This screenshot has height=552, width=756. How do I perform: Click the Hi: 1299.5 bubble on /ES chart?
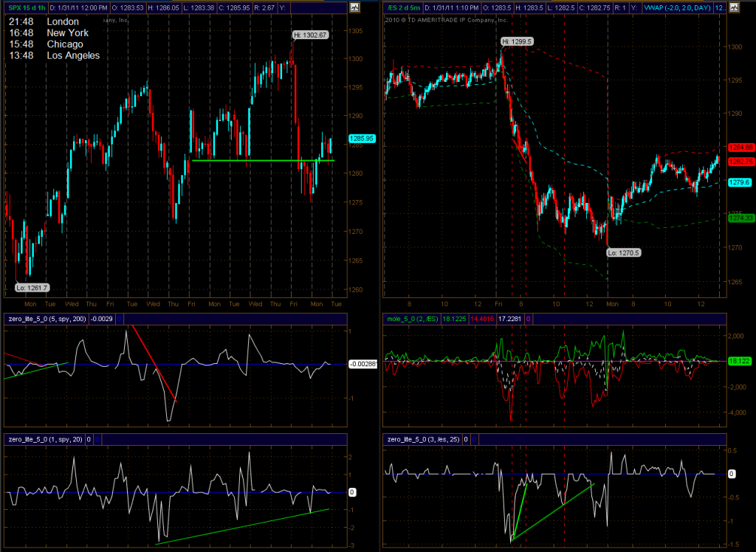tap(516, 41)
